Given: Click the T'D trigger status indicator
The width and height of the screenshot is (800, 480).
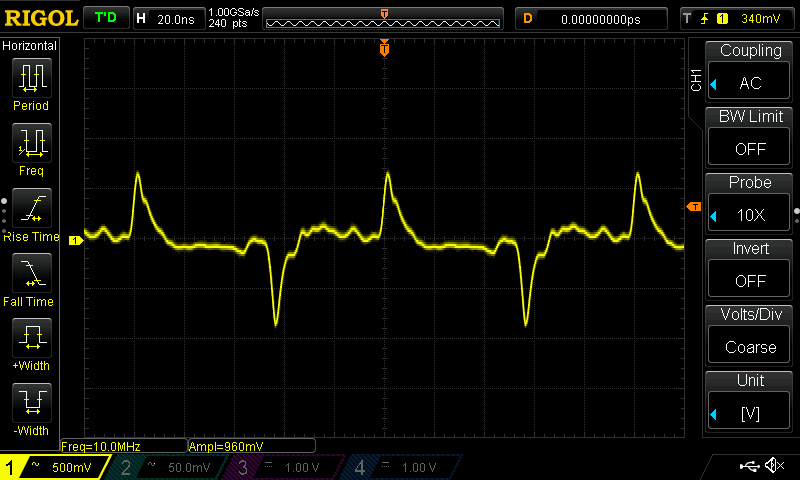Looking at the screenshot, I should tap(106, 18).
